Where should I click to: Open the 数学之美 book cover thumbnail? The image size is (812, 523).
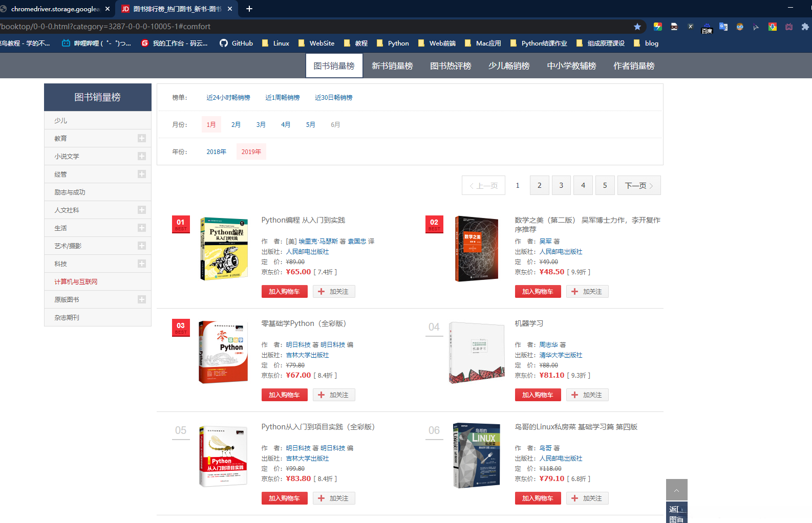tap(477, 249)
